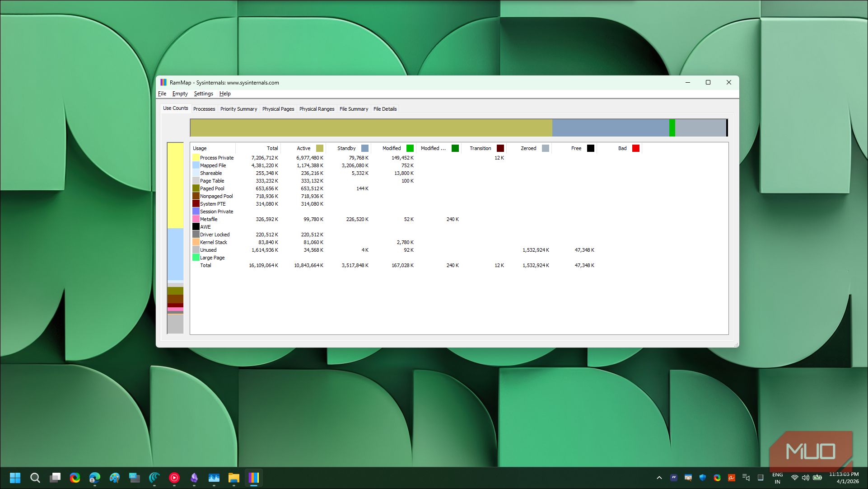Click the Standby legend color swatch
The image size is (868, 489).
[365, 148]
